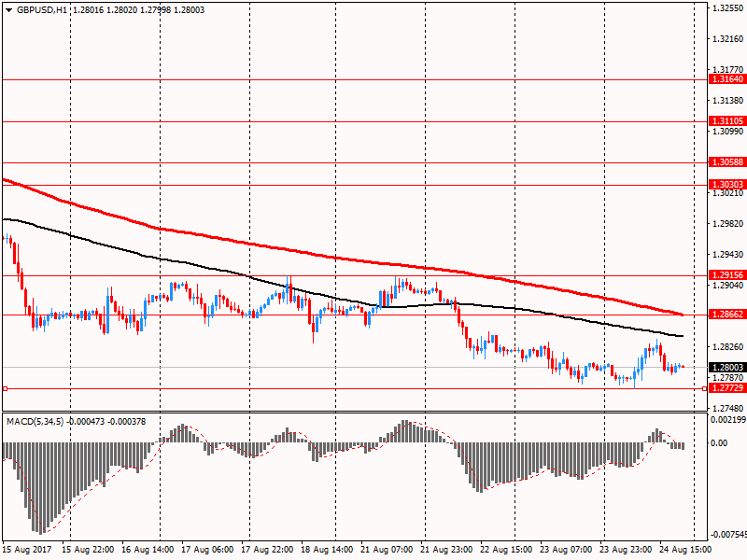
Task: Select the right anchor square of the 1.27729 line
Action: pos(705,389)
